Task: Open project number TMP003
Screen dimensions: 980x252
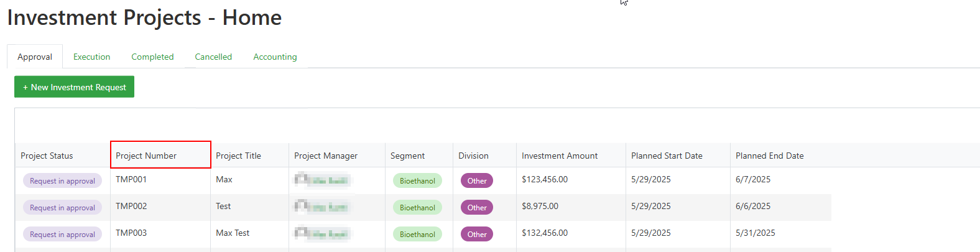Action: [x=131, y=233]
